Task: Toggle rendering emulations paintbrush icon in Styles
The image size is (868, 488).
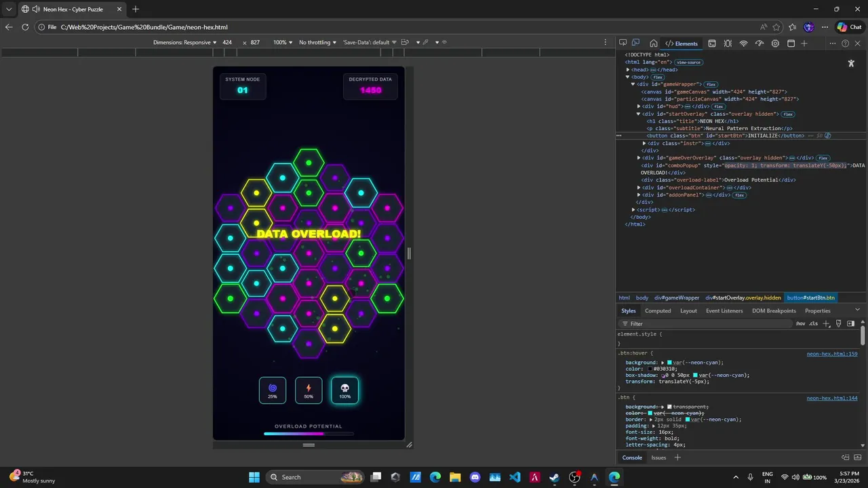Action: 838,323
